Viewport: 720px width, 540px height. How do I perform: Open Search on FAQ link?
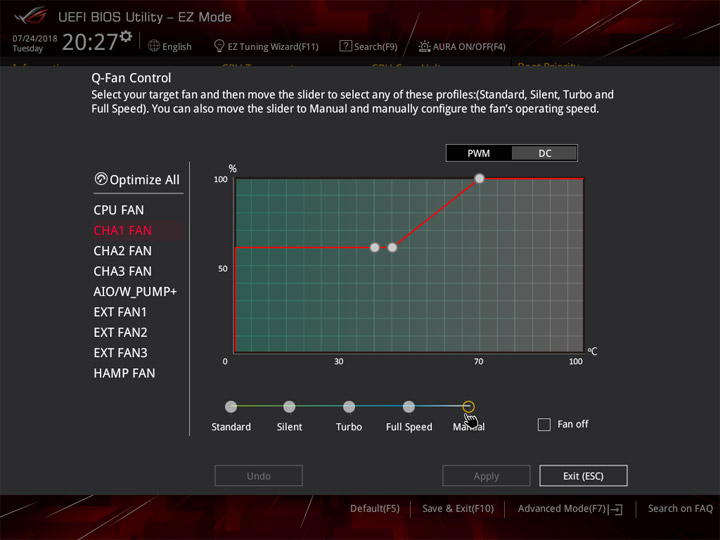click(680, 509)
